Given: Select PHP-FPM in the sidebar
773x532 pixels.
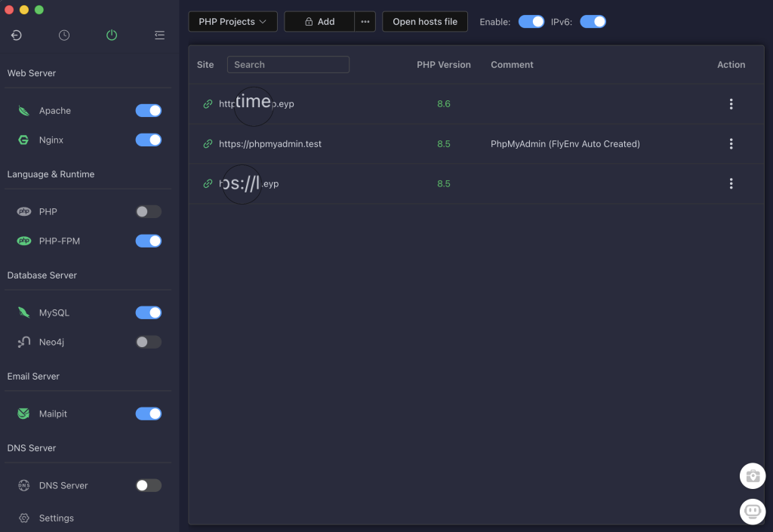Looking at the screenshot, I should pyautogui.click(x=59, y=241).
